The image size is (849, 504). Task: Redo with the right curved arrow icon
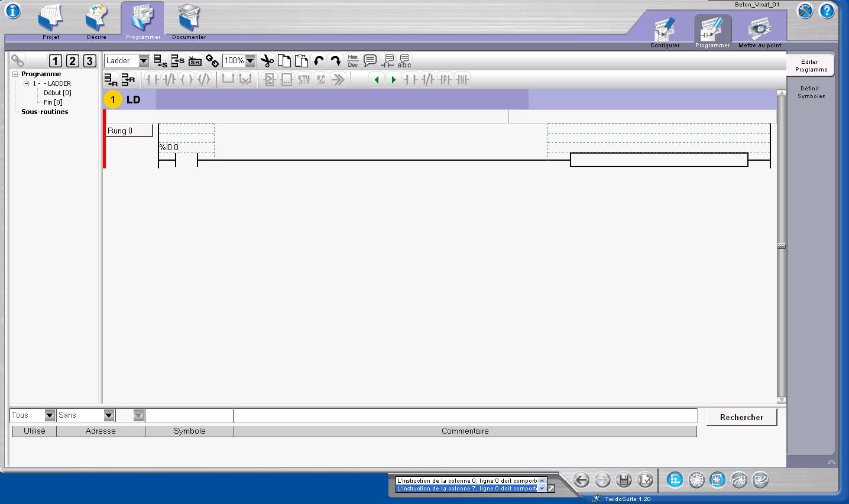336,61
